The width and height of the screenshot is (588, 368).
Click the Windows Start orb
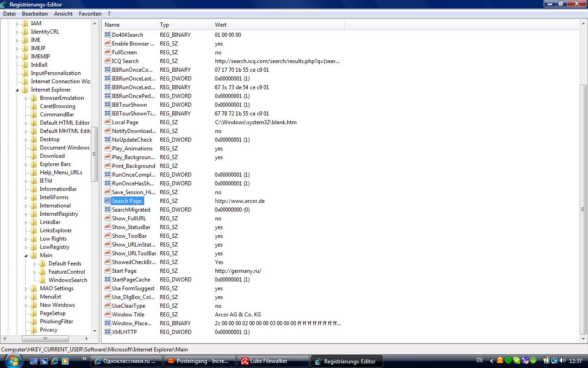click(x=13, y=360)
